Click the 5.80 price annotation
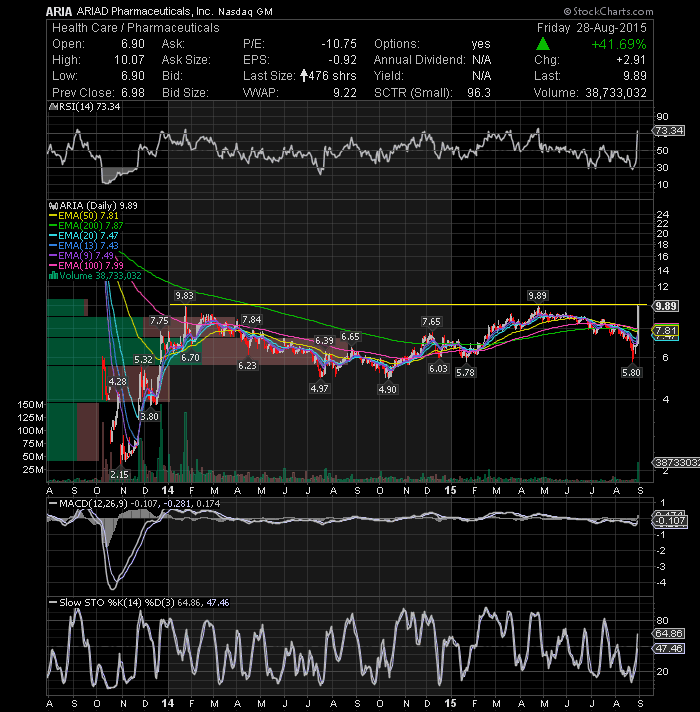Screen dimensions: 700x712 [x=631, y=373]
